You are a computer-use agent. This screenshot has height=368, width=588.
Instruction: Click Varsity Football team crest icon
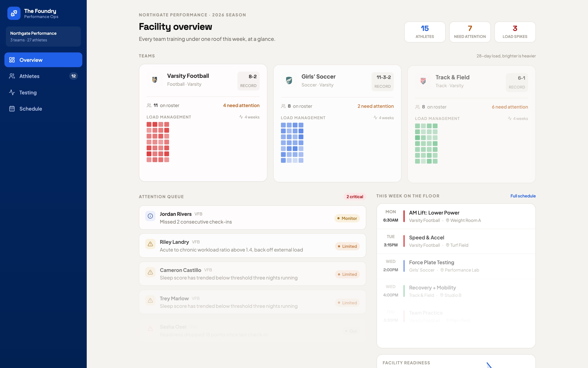point(155,80)
